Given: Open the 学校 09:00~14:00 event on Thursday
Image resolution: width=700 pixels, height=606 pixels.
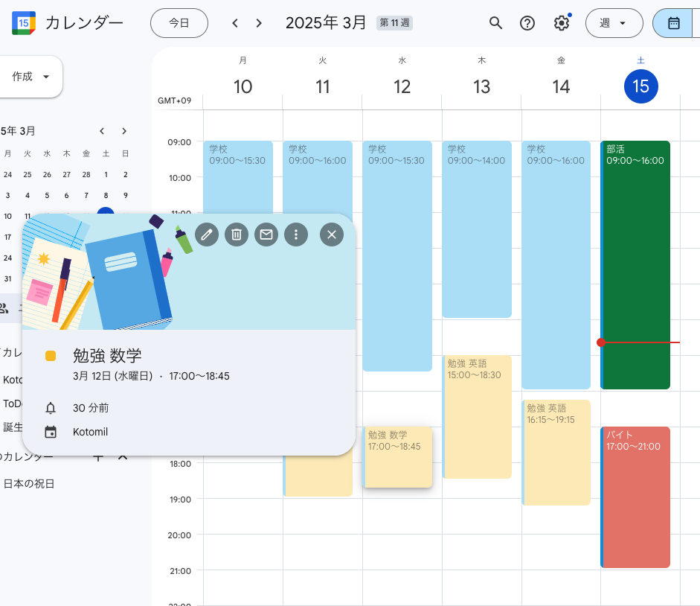Looking at the screenshot, I should [476, 229].
